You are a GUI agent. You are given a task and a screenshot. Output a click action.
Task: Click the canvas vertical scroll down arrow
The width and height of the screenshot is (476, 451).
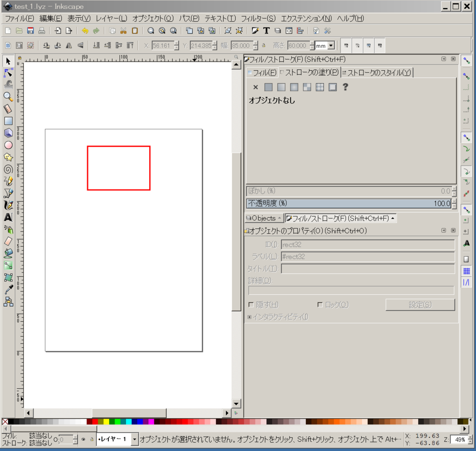tap(236, 404)
